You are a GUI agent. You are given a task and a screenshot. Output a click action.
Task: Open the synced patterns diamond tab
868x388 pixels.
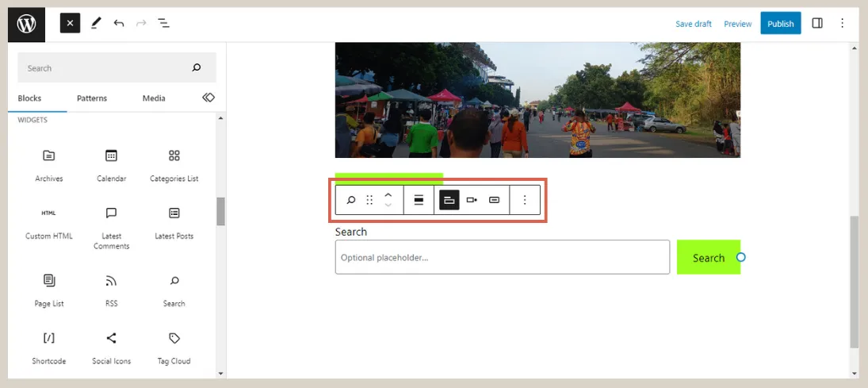pyautogui.click(x=208, y=98)
